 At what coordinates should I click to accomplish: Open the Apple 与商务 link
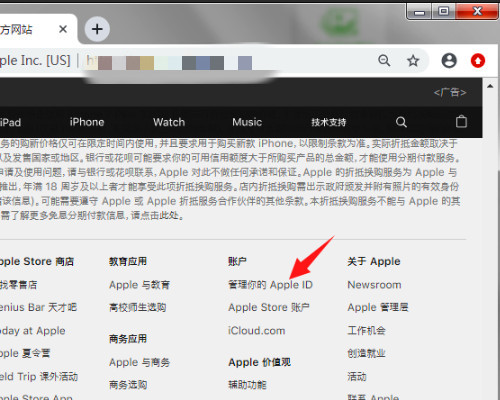pyautogui.click(x=139, y=362)
